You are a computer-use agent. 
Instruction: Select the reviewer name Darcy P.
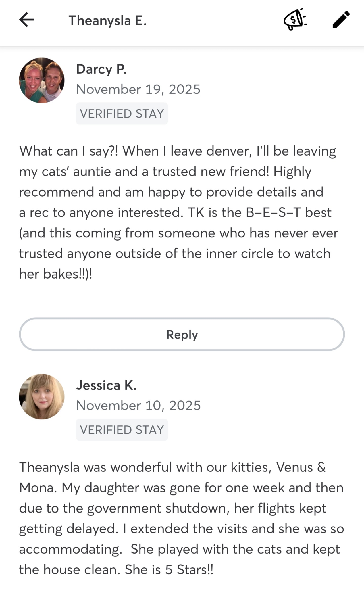101,69
